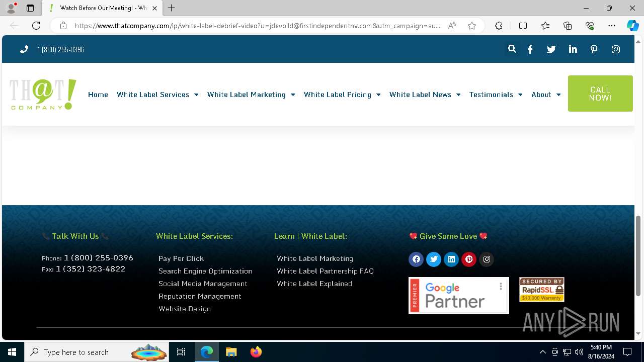
Task: Click the green CALL NOW! button
Action: pos(600,94)
